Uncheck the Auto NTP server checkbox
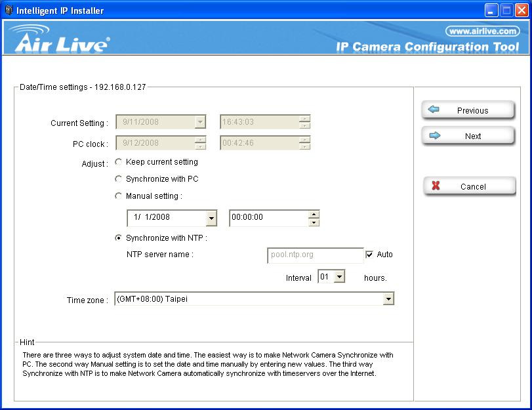532x410 pixels. point(369,255)
